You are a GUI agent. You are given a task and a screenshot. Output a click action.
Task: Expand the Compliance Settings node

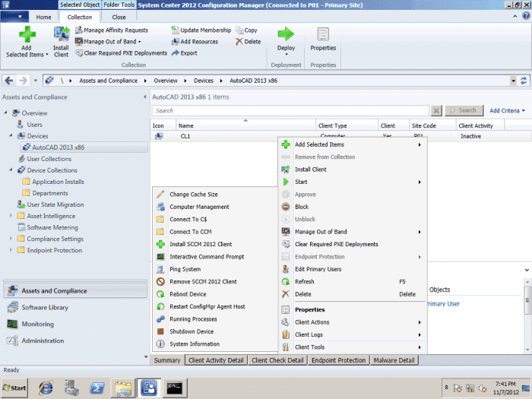11,238
